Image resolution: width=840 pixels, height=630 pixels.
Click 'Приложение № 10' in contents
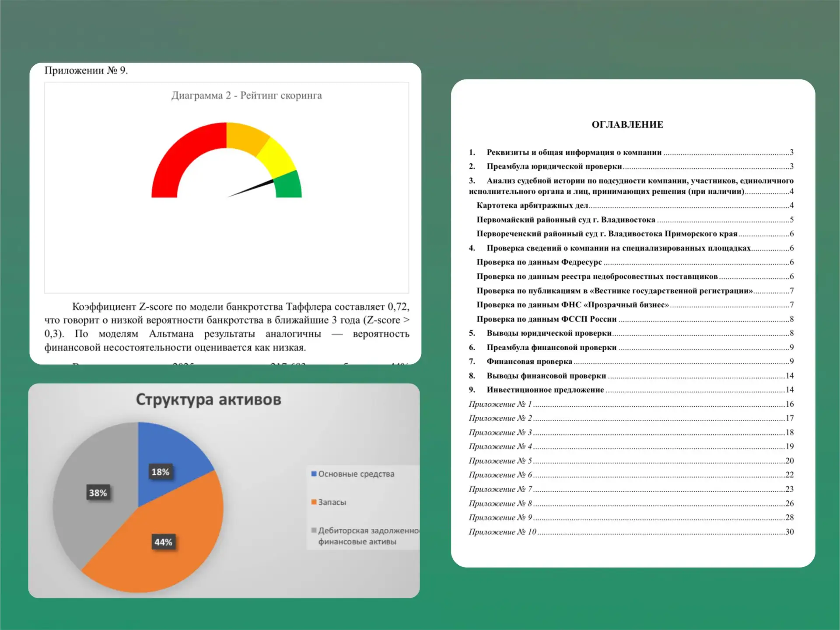tap(631, 532)
